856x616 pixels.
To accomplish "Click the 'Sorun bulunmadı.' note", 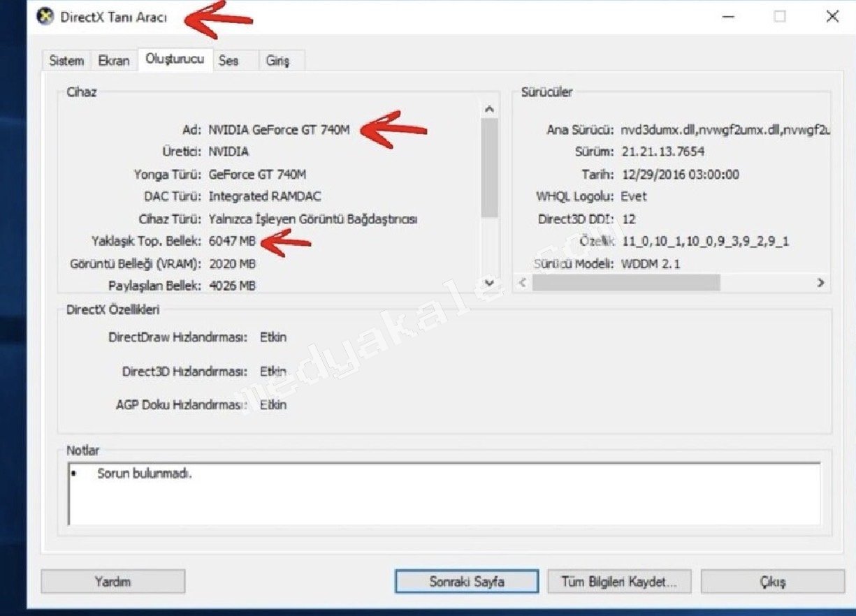I will [x=144, y=473].
